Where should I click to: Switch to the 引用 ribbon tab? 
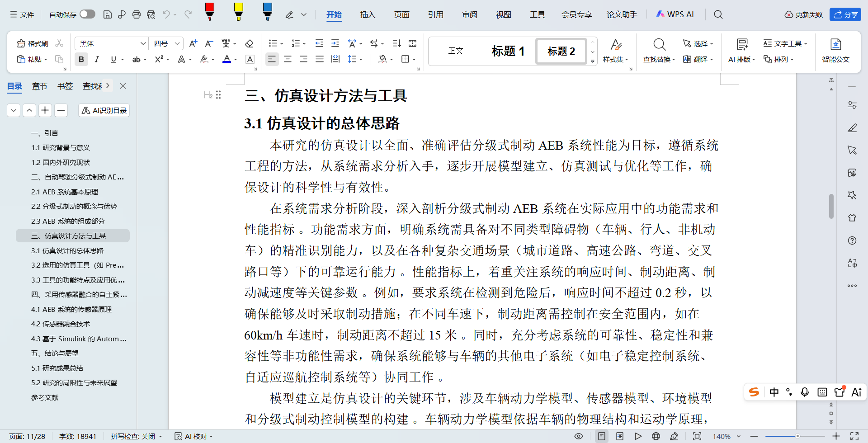(x=436, y=14)
